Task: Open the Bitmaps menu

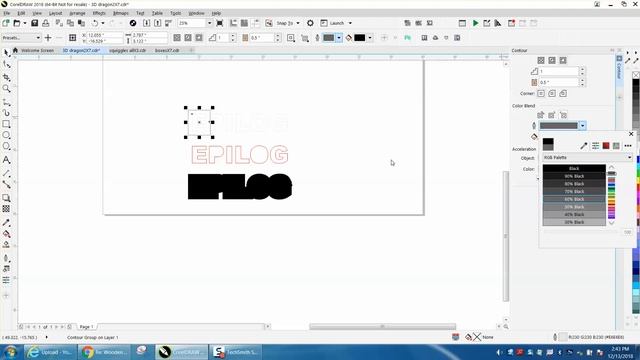Action: point(120,13)
